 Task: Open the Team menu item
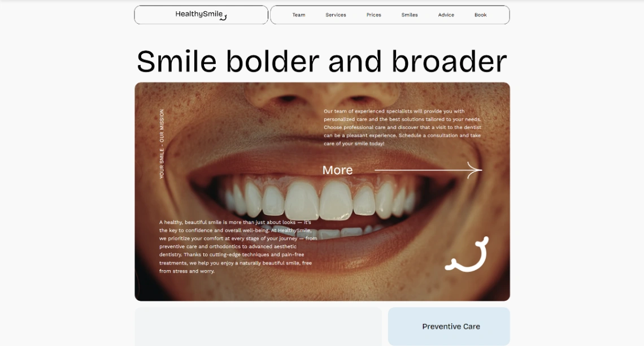[x=299, y=15]
